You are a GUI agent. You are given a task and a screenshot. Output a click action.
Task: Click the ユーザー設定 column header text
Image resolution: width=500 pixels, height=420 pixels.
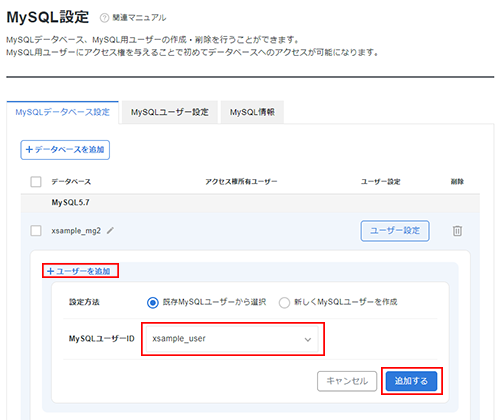click(x=381, y=182)
